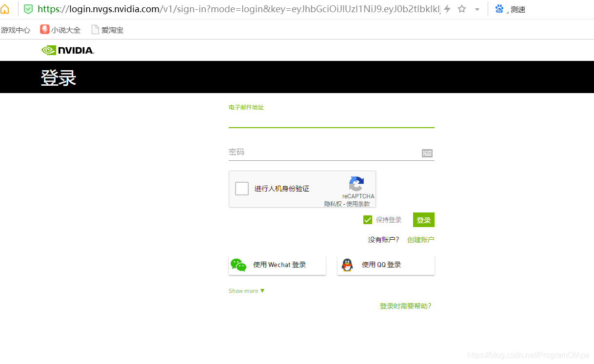
Task: Bookmark page with the star icon
Action: click(462, 9)
